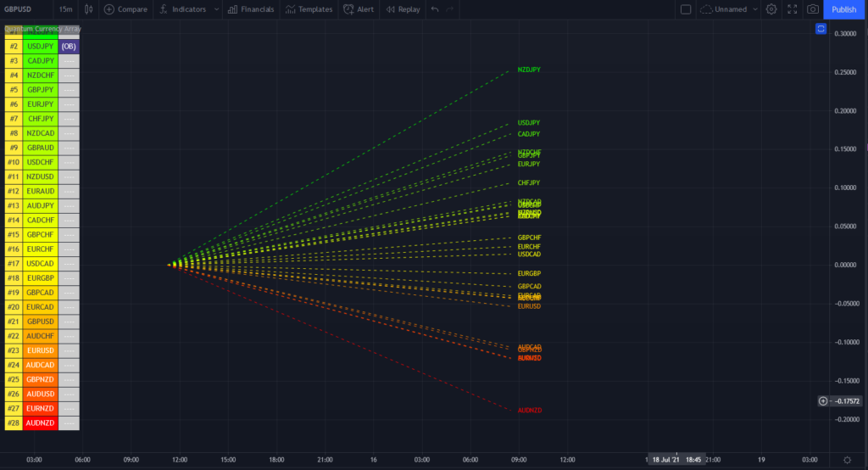
Task: Select the EURUSD cell in the ranking table
Action: tap(41, 350)
